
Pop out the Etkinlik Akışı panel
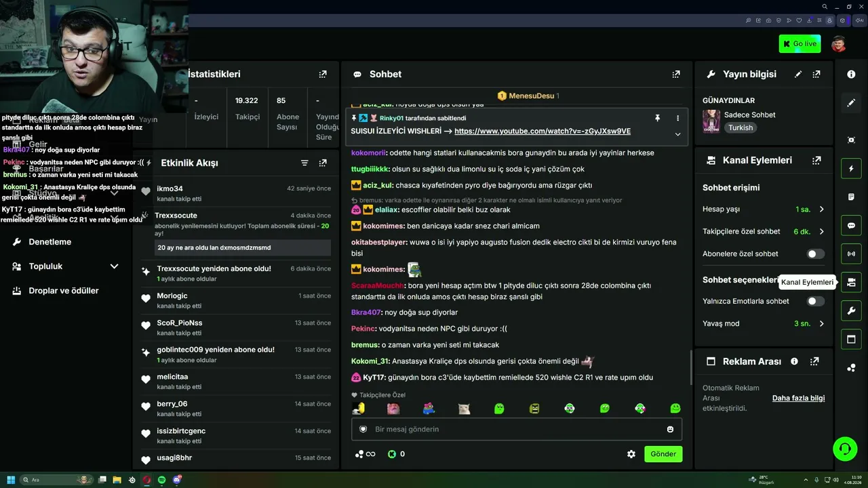323,163
